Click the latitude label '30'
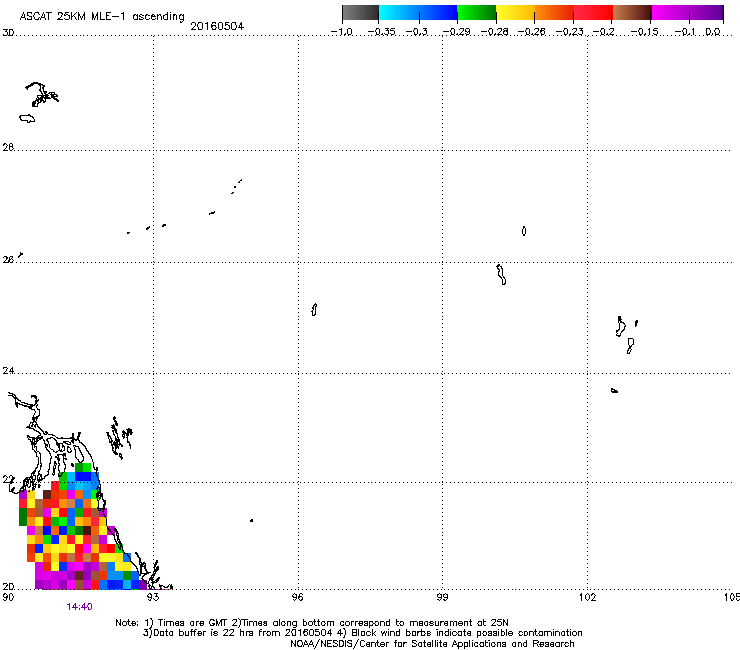The height and width of the screenshot is (650, 740). [8, 33]
